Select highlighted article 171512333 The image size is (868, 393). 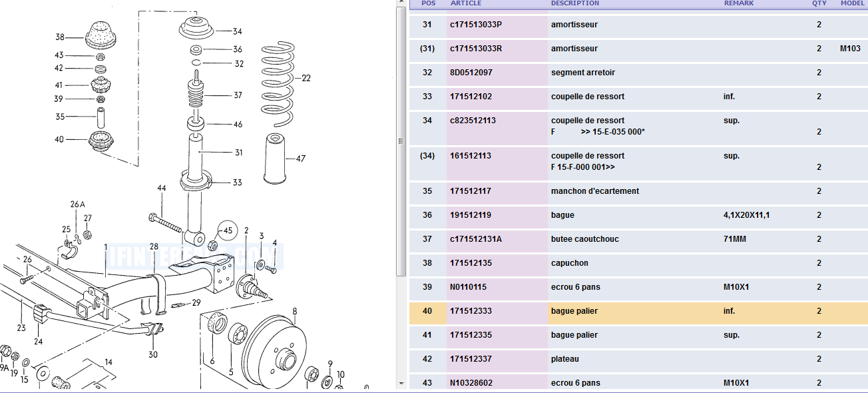pyautogui.click(x=471, y=311)
